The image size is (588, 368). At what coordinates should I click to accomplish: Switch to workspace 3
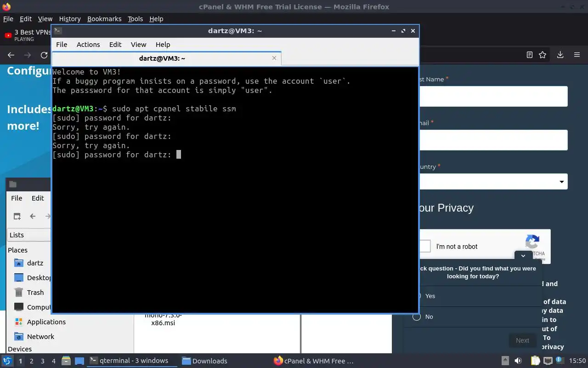click(x=43, y=361)
